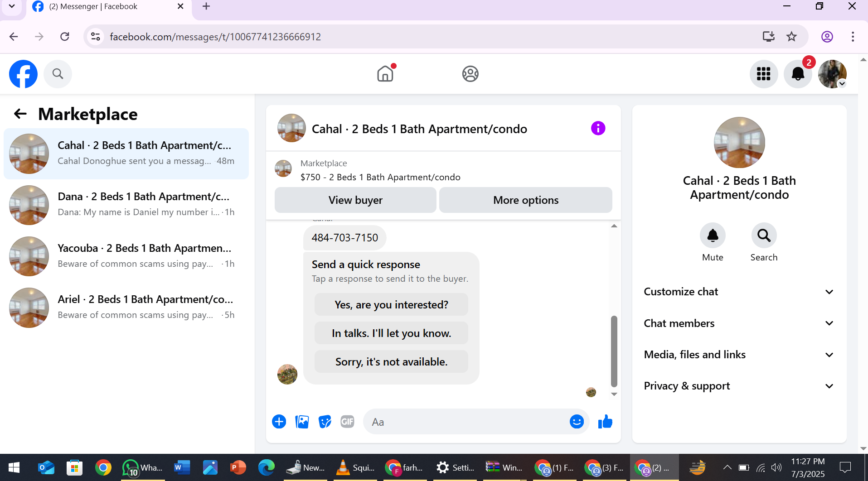The image size is (868, 481).
Task: Open the Facebook logo home link
Action: click(x=23, y=74)
